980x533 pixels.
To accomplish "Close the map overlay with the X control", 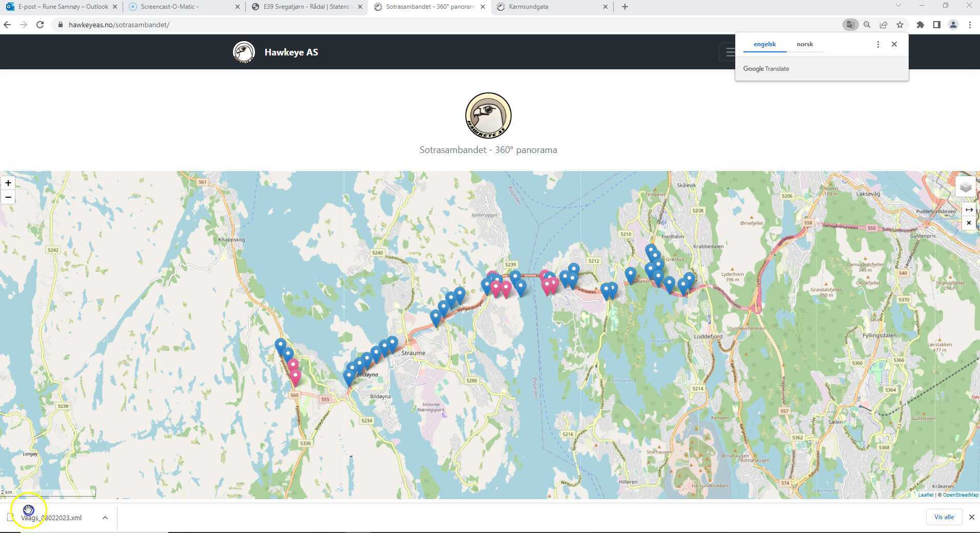I will pyautogui.click(x=969, y=222).
